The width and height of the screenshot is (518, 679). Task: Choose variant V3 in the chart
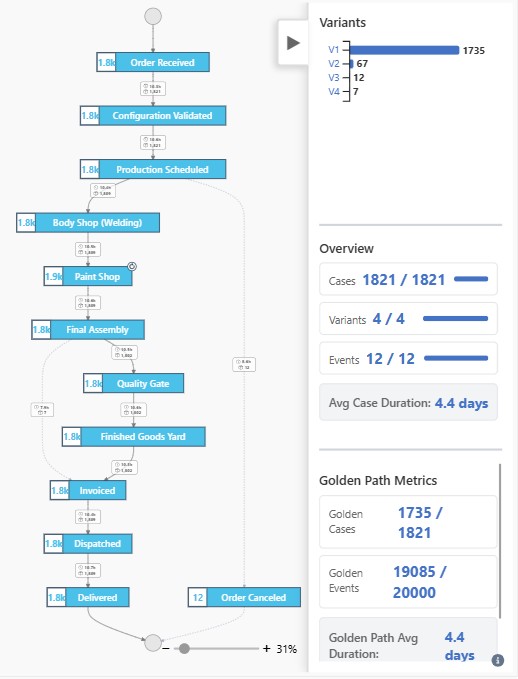coord(333,78)
